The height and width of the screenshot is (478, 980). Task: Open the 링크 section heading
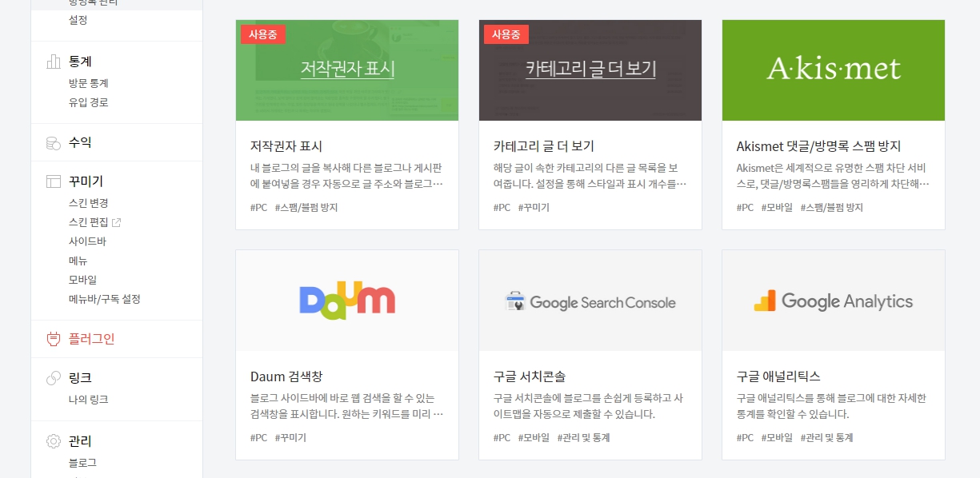click(x=80, y=378)
